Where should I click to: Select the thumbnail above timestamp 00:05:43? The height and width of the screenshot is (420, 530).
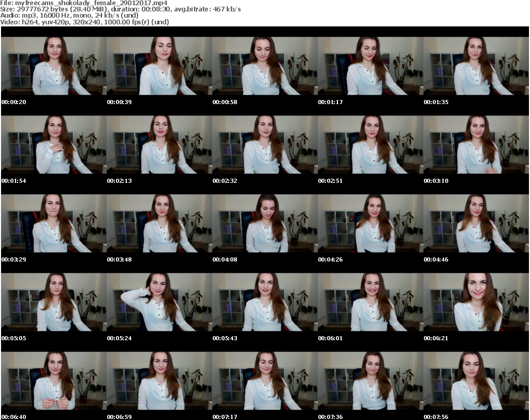[x=265, y=302]
